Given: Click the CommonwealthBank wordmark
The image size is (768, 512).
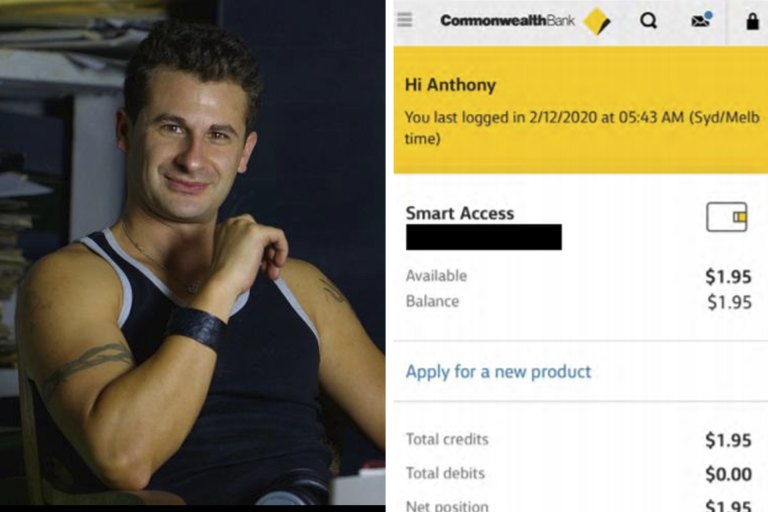Looking at the screenshot, I should (507, 21).
